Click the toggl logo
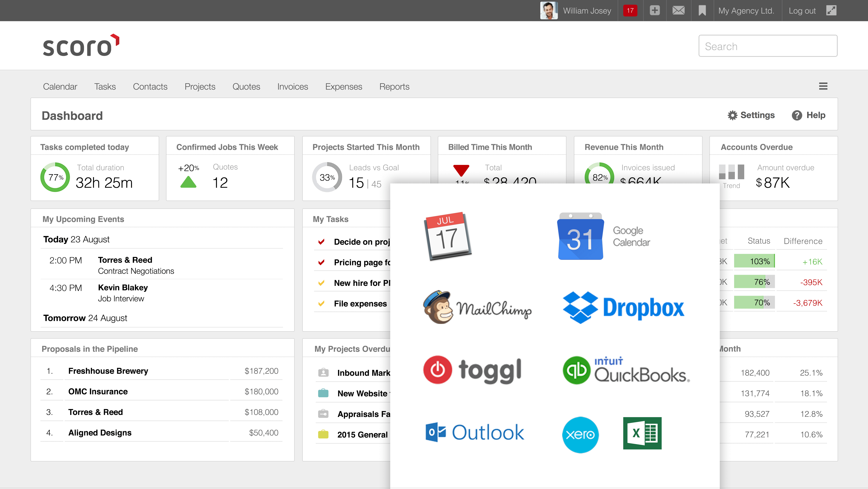868x489 pixels. pyautogui.click(x=472, y=370)
